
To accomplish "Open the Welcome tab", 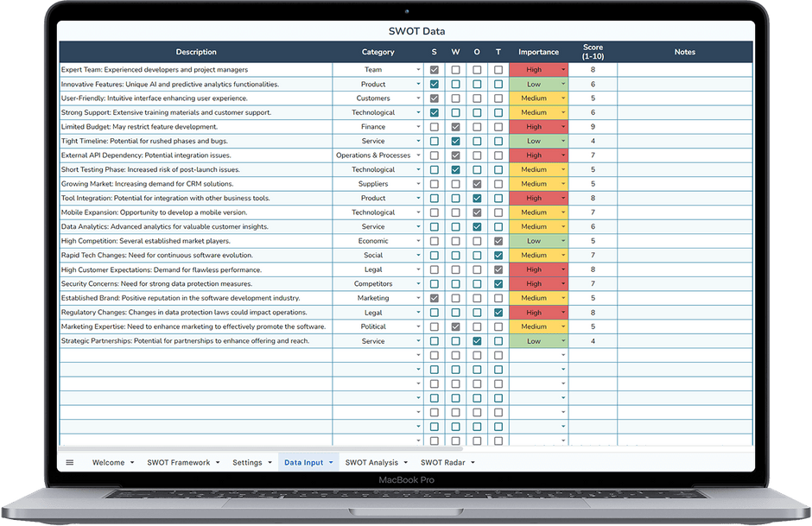I will tap(108, 462).
